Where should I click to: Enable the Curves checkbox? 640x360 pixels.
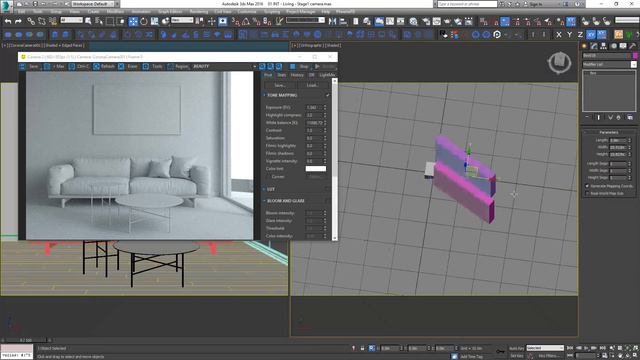(x=268, y=177)
